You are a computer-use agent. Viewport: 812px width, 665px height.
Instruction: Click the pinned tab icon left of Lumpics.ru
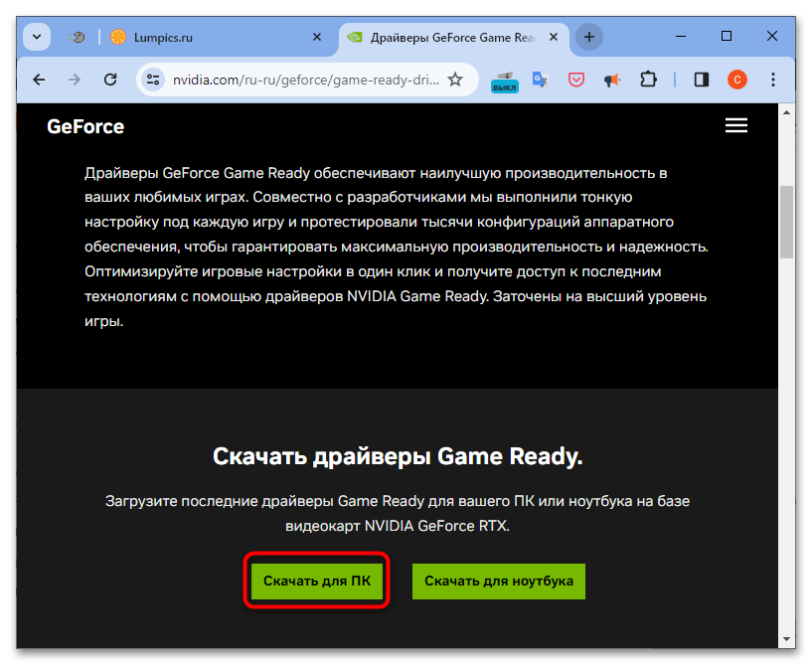(78, 38)
